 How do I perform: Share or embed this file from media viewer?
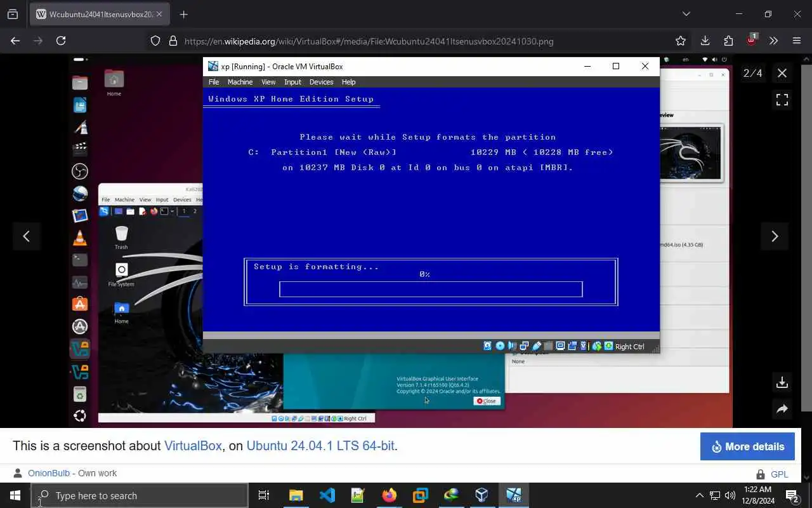[782, 409]
